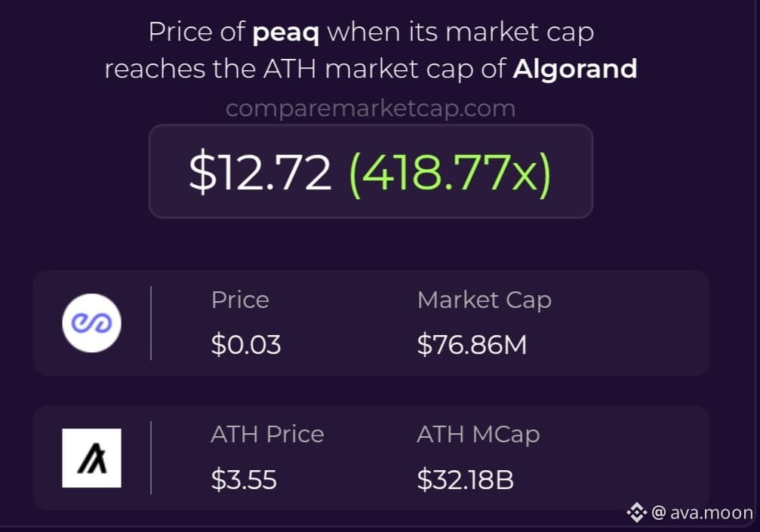Click the green 418.77x multiplier
760x532 pixels.
[x=451, y=173]
